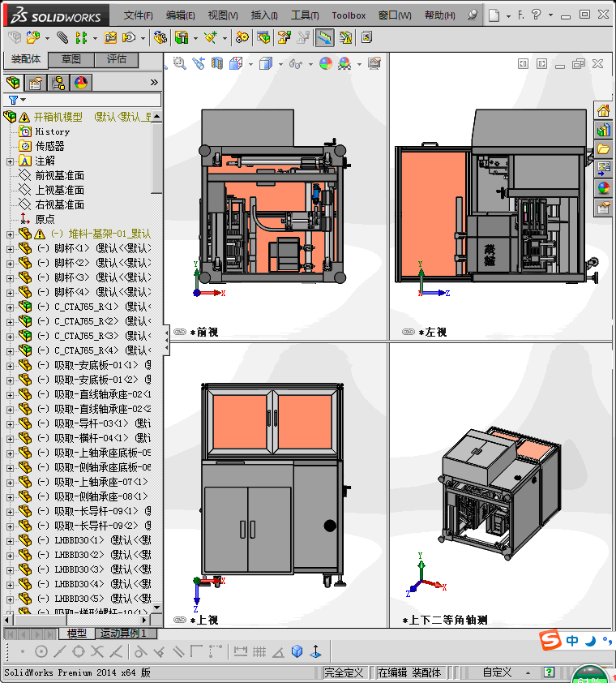The width and height of the screenshot is (616, 683).
Task: Open the Exploded View tool
Action: [x=284, y=38]
